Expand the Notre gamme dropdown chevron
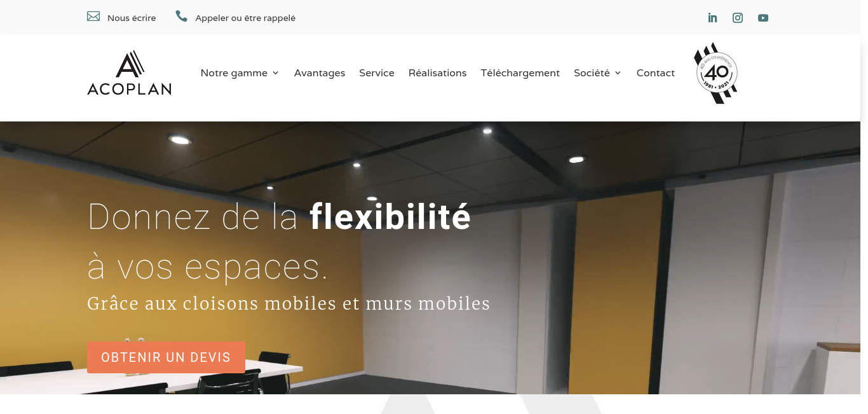 276,73
